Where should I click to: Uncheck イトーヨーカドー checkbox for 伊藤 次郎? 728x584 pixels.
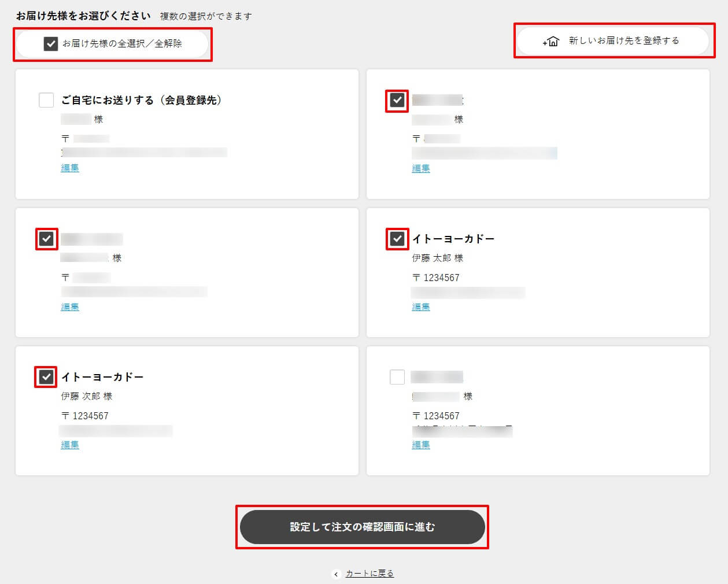click(46, 377)
